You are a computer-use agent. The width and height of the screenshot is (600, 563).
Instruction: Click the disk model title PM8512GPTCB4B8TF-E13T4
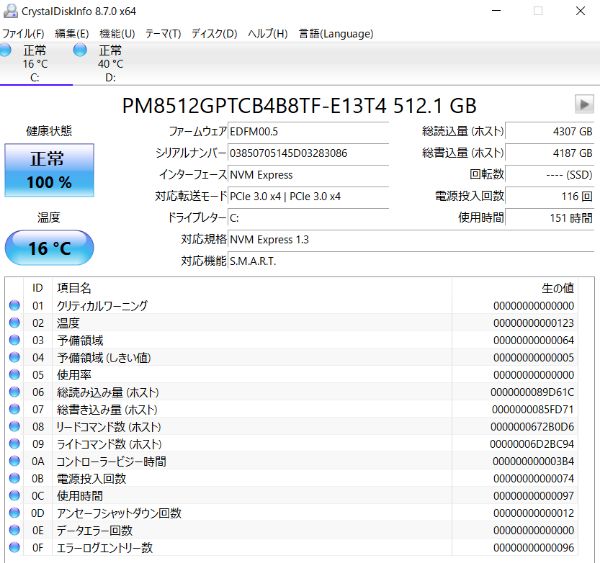(254, 106)
